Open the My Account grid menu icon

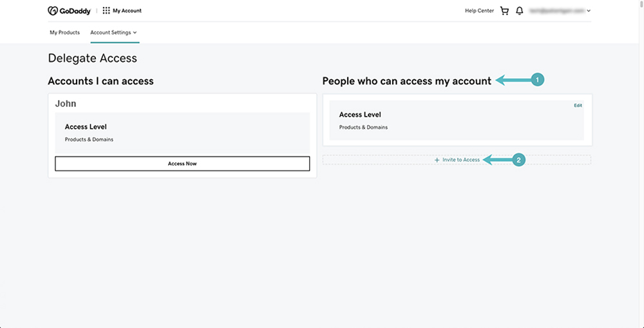tap(106, 11)
